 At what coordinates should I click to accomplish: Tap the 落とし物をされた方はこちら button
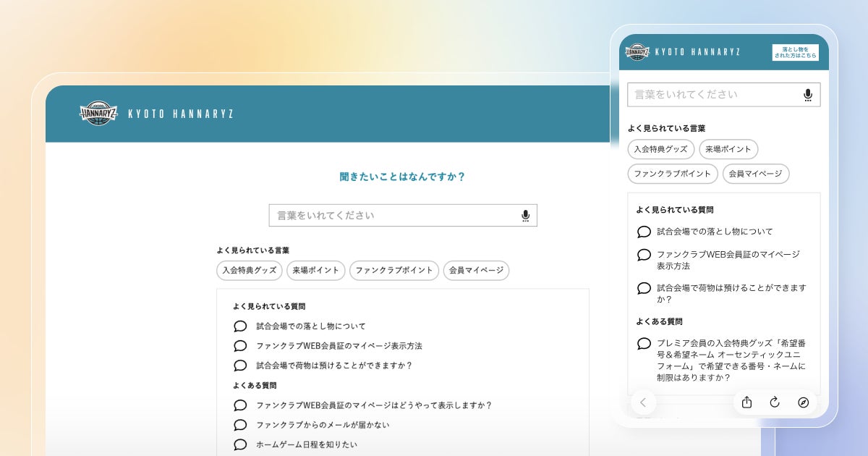pos(796,52)
